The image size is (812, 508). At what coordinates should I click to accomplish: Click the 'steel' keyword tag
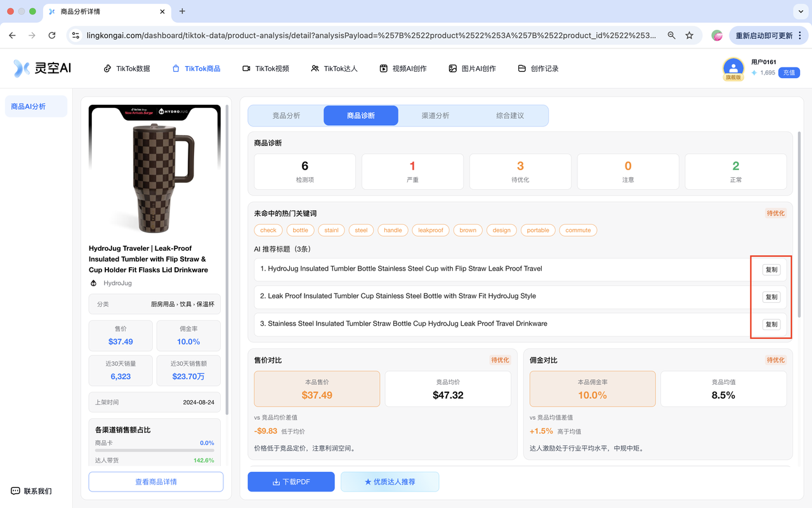(362, 230)
